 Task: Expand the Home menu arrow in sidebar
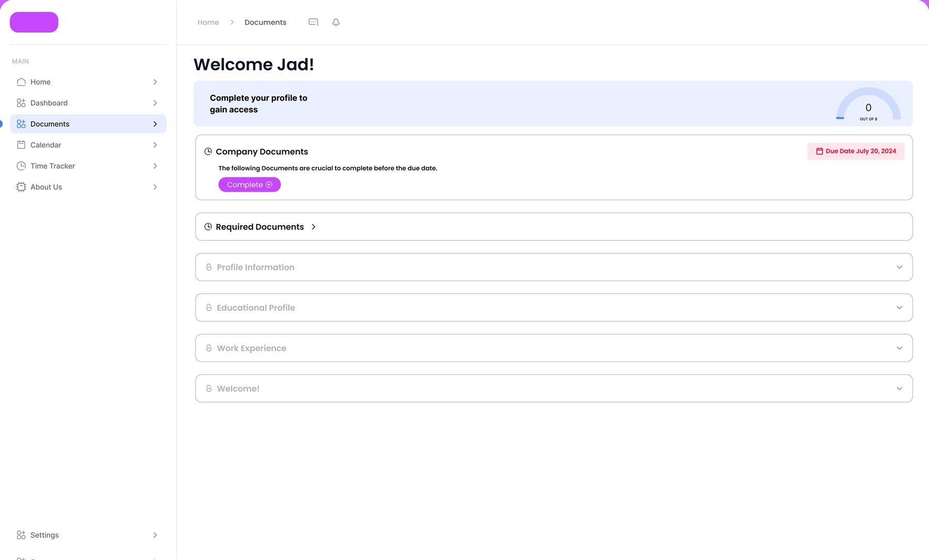coord(155,82)
